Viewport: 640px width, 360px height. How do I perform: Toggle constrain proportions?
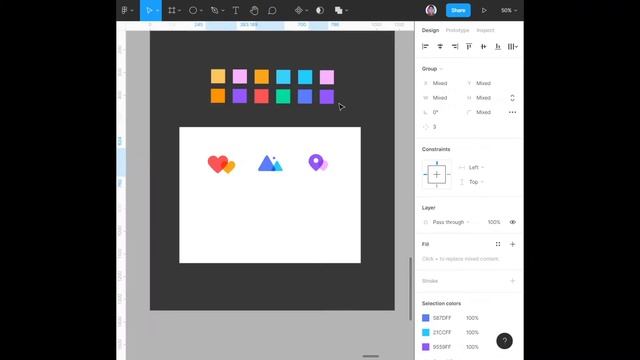click(513, 98)
